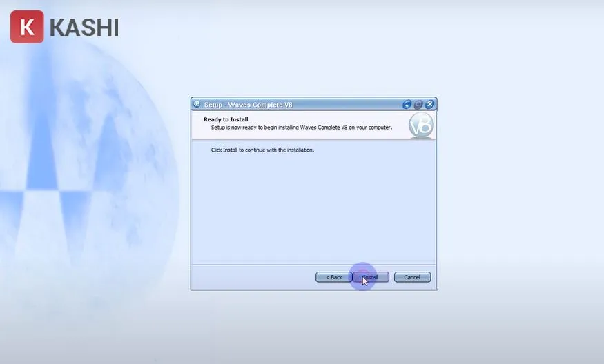Cancel the Waves Complete V8 setup
Viewport: 604px width, 364px height.
[x=412, y=277]
